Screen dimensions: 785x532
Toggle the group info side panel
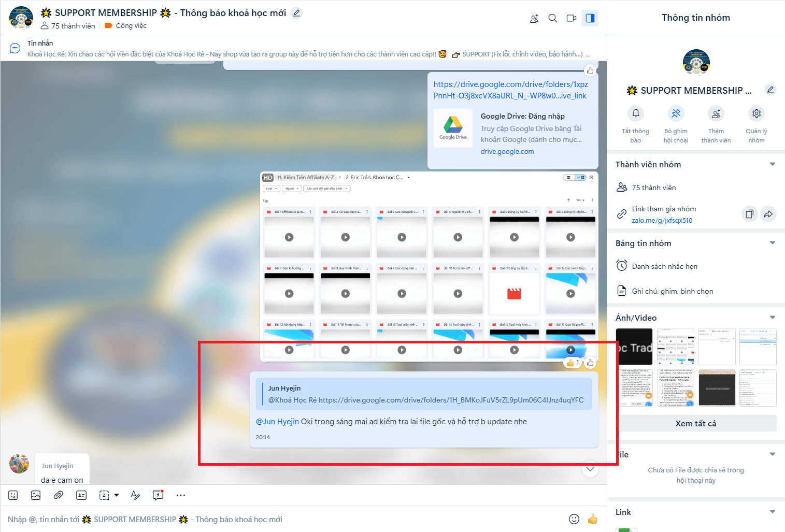click(x=590, y=18)
